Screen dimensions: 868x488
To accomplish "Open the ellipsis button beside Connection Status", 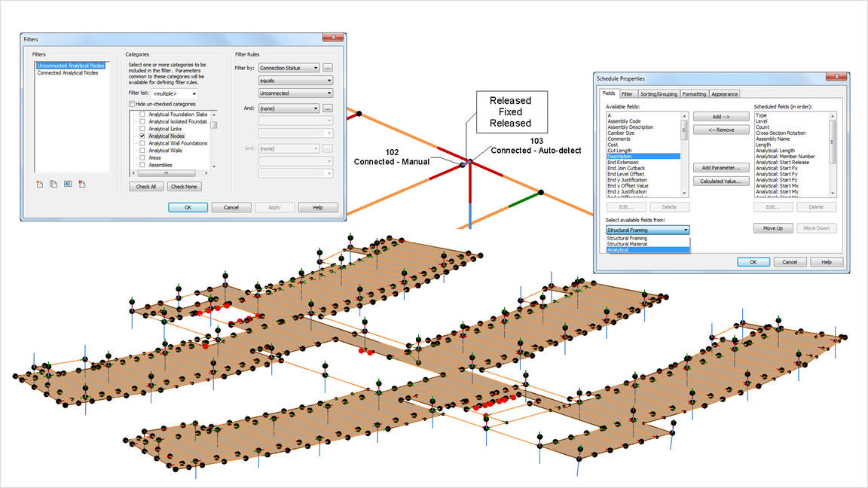I will pyautogui.click(x=328, y=68).
